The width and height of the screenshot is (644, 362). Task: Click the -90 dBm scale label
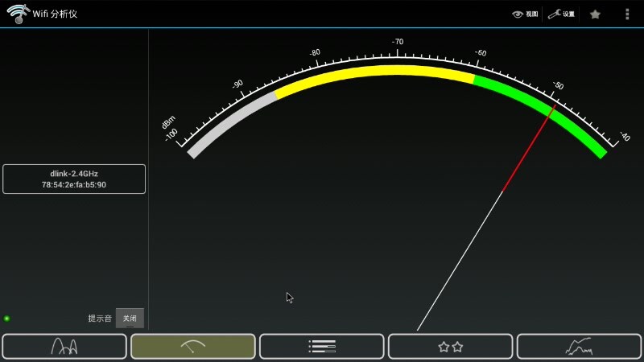237,84
